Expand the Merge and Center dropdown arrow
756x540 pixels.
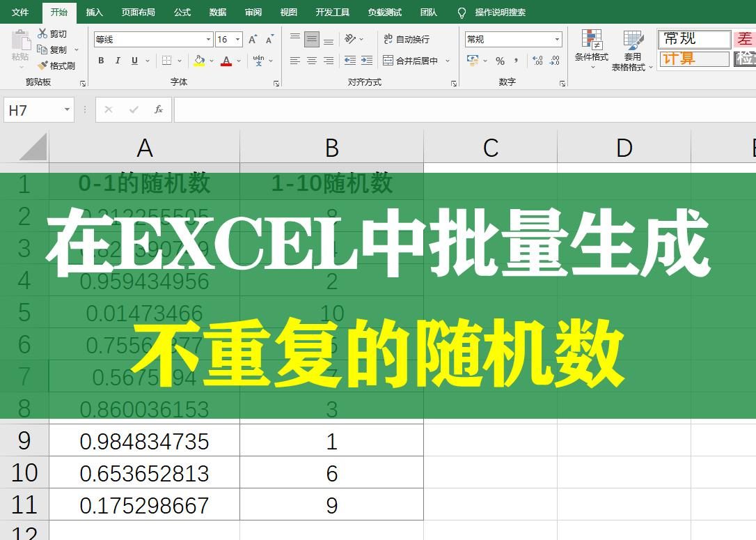[x=448, y=61]
